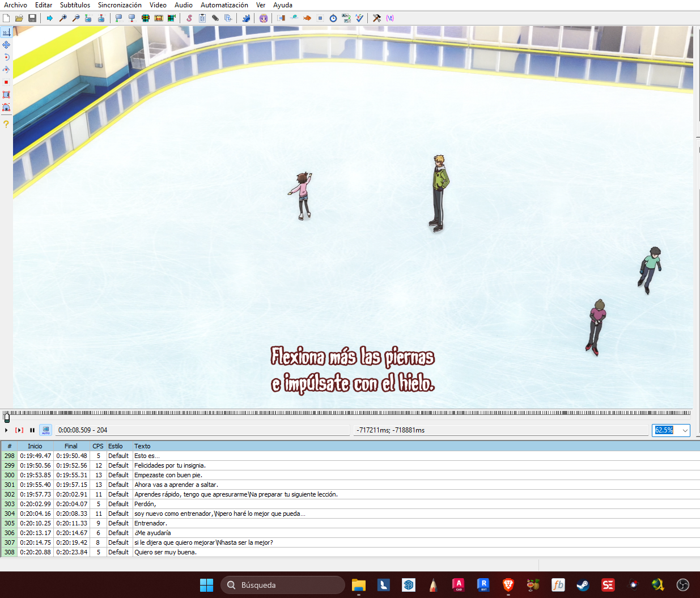
Task: Open Shift Times tool icon
Action: click(281, 18)
